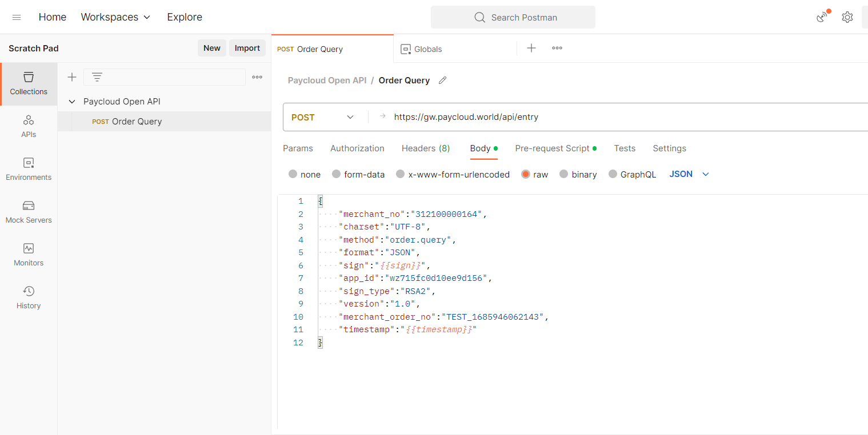Open Monitors in the sidebar
Viewport: 868px width, 435px height.
pyautogui.click(x=29, y=255)
